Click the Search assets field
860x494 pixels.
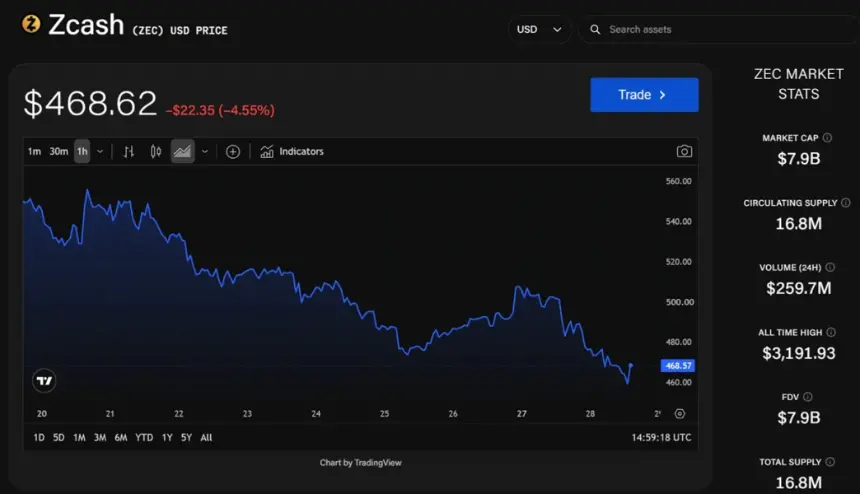(720, 30)
